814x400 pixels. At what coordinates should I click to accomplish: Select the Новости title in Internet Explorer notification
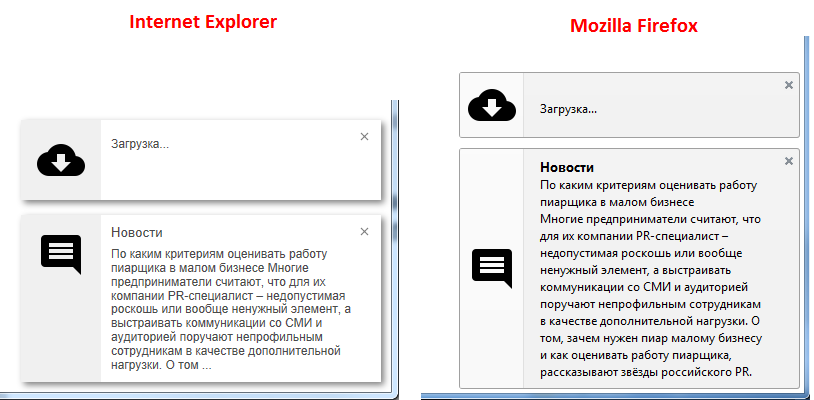(137, 232)
